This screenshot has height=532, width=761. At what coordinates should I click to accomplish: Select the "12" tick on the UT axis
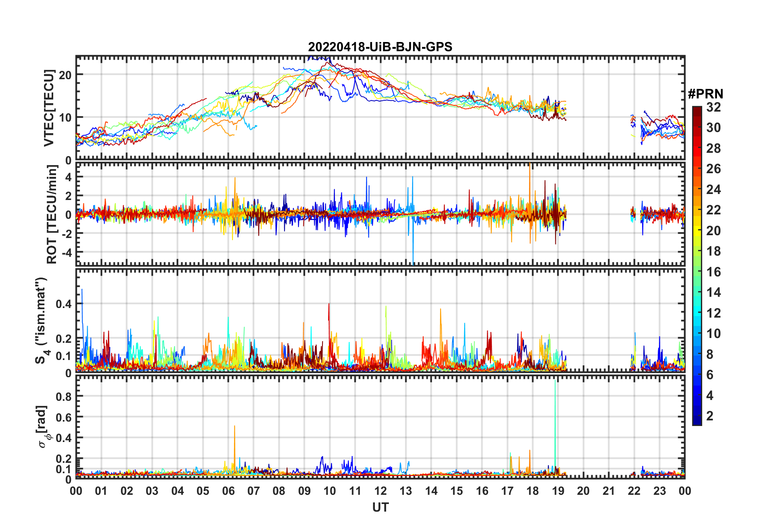(x=380, y=491)
